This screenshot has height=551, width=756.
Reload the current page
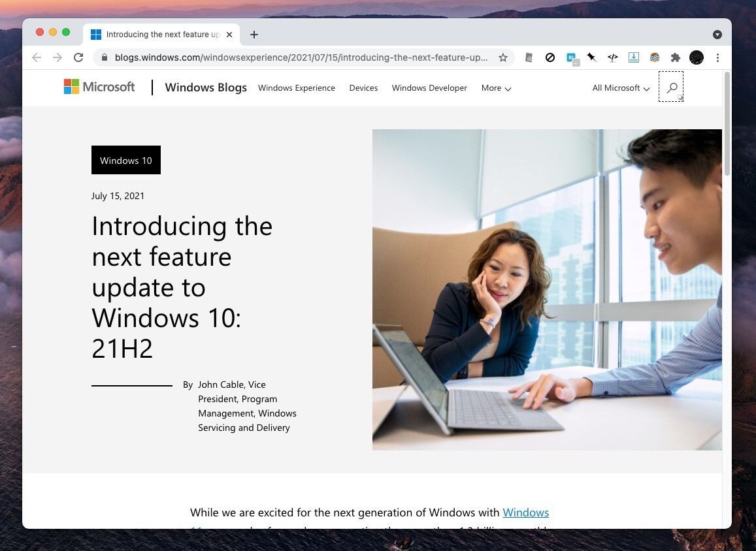(78, 58)
